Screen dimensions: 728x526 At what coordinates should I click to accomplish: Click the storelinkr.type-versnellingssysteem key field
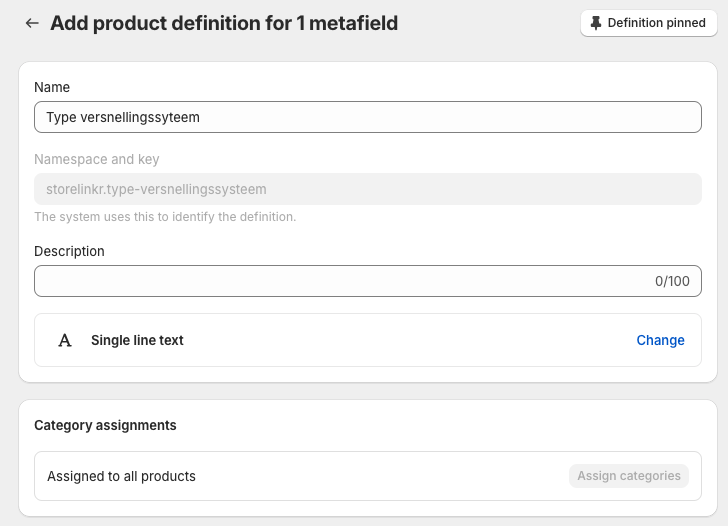367,189
